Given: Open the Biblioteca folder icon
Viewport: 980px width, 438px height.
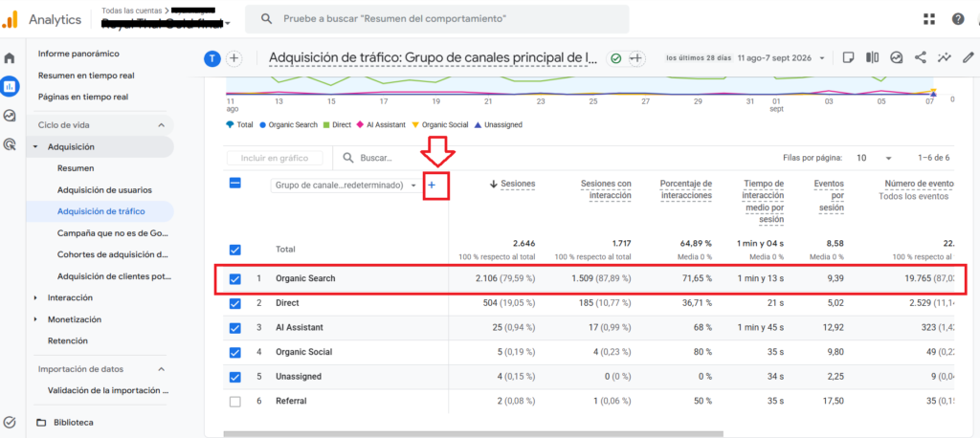Looking at the screenshot, I should tap(42, 423).
